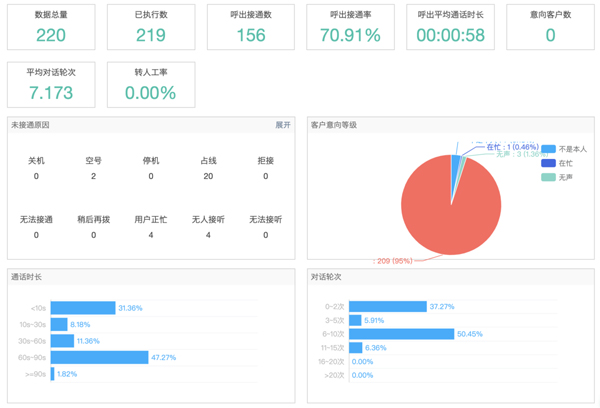Click the 空号 reason count
The height and width of the screenshot is (408, 600).
click(x=94, y=176)
